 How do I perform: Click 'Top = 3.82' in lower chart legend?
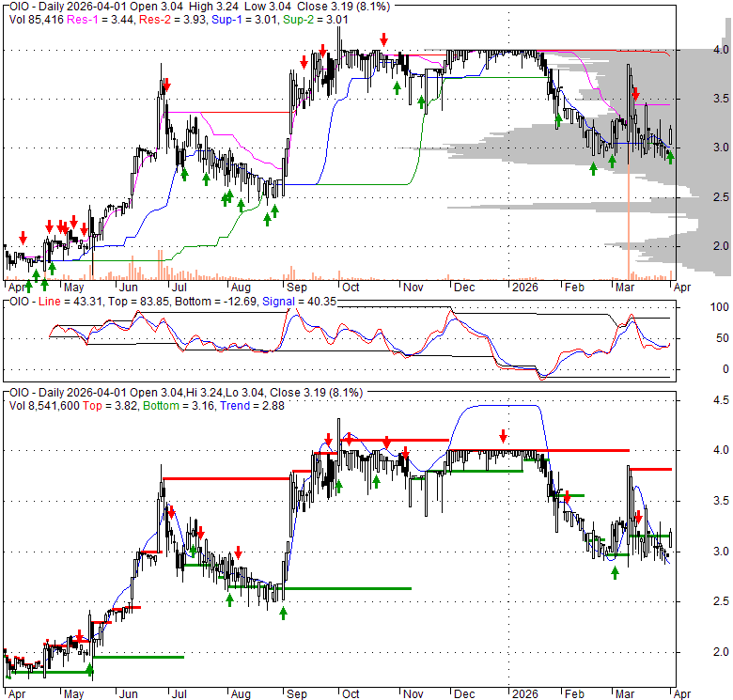[110, 406]
